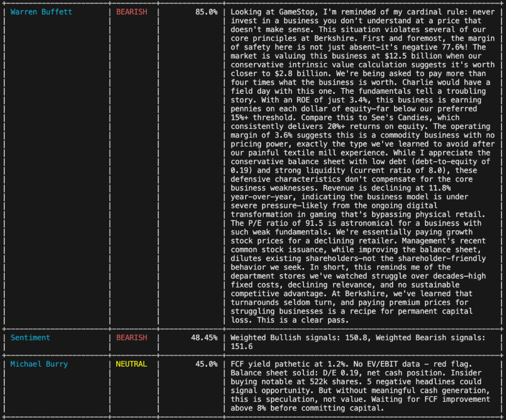
Task: Click the line starting 'turnarounds seldom turn'
Action: (349, 303)
